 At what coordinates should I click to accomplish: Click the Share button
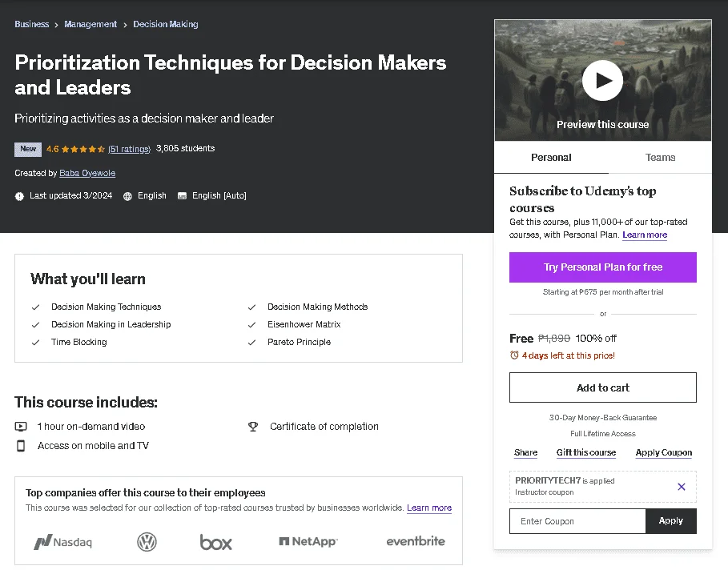(x=525, y=452)
